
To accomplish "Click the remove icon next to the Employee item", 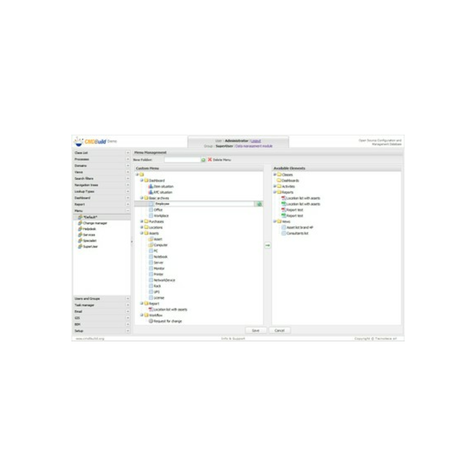I will 259,204.
